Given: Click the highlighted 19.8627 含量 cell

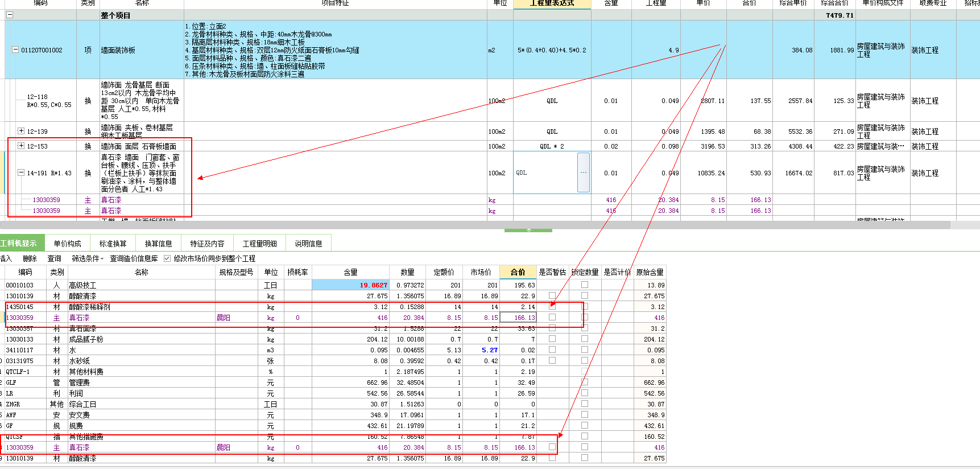Looking at the screenshot, I should click(x=350, y=285).
